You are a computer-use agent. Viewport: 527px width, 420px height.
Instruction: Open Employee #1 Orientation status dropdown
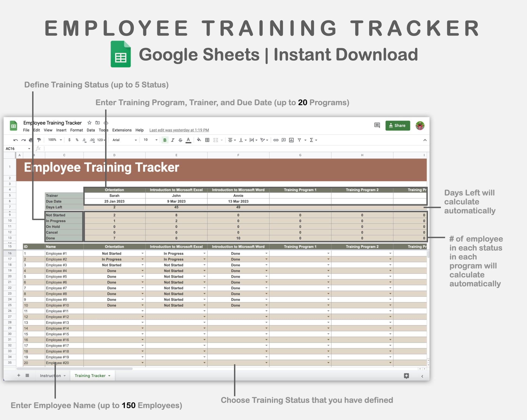click(x=142, y=253)
